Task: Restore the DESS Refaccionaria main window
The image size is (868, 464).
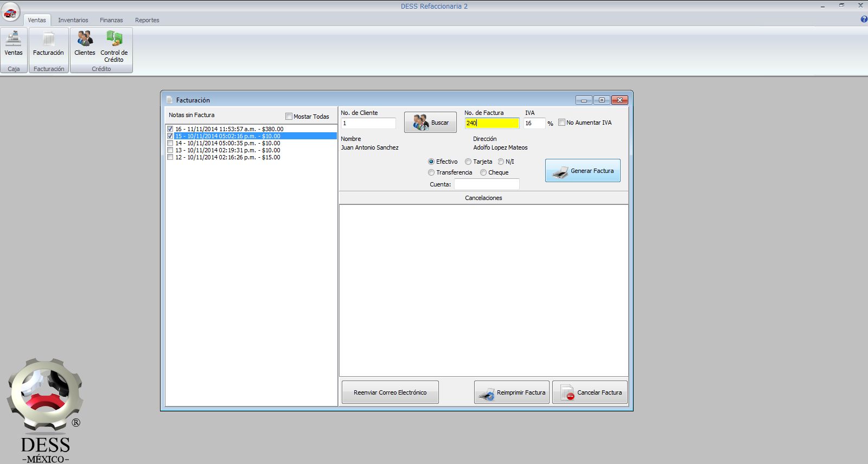Action: 841,5
